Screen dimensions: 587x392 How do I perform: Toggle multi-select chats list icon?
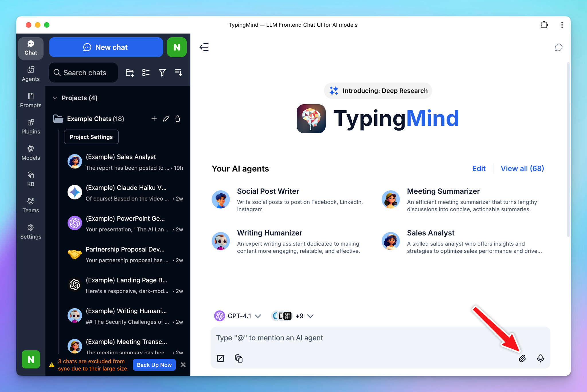click(146, 73)
